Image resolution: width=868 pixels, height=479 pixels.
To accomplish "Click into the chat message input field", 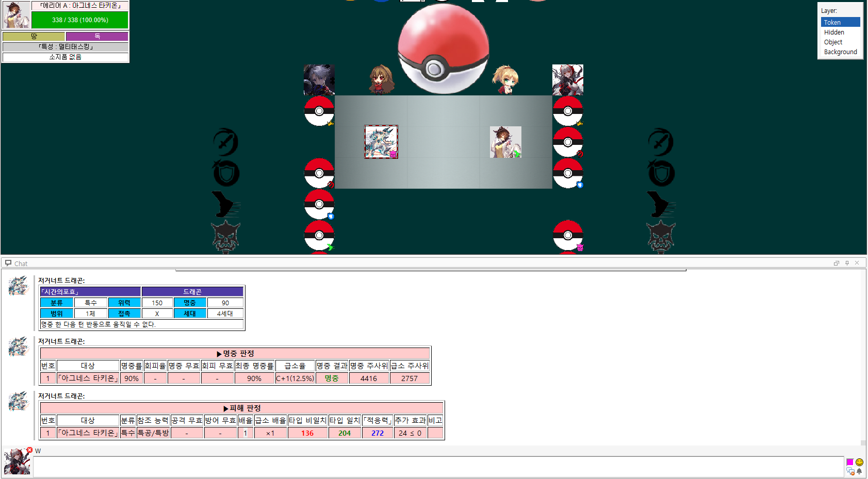I will pos(438,467).
